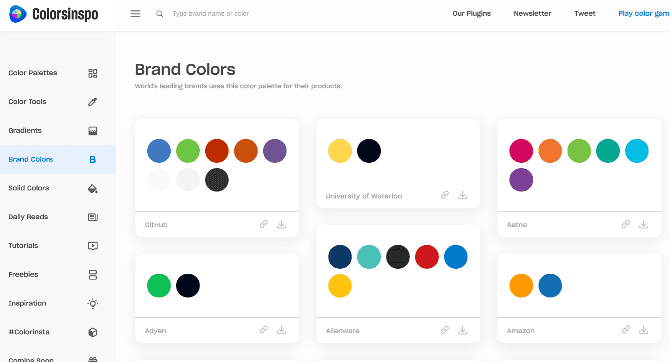Image resolution: width=670 pixels, height=362 pixels.
Task: Pick the green swatch on Adyen card
Action: point(159,285)
